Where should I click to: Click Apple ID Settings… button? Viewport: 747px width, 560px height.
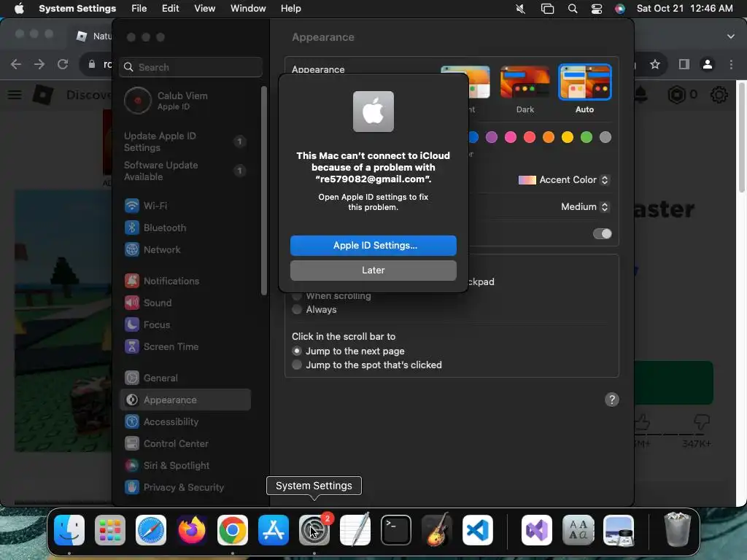(373, 245)
